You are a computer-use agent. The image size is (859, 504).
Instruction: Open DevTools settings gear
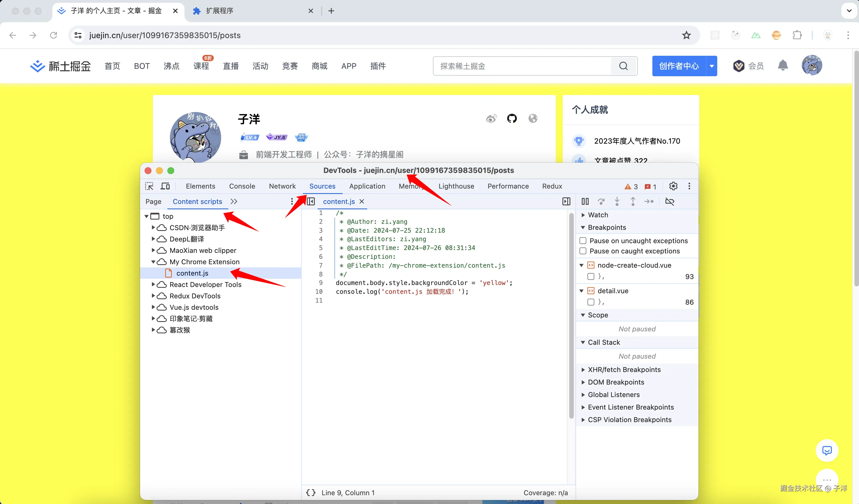coord(673,186)
